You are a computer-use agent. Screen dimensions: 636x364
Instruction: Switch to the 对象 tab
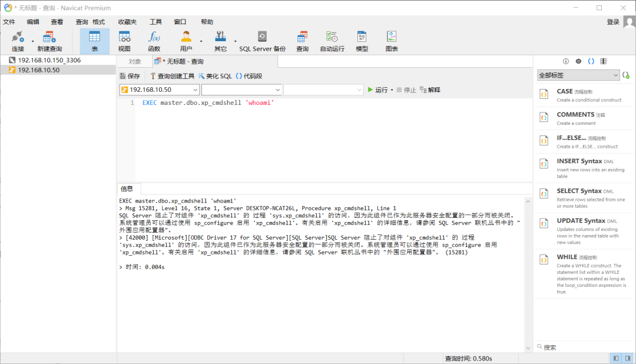[135, 62]
